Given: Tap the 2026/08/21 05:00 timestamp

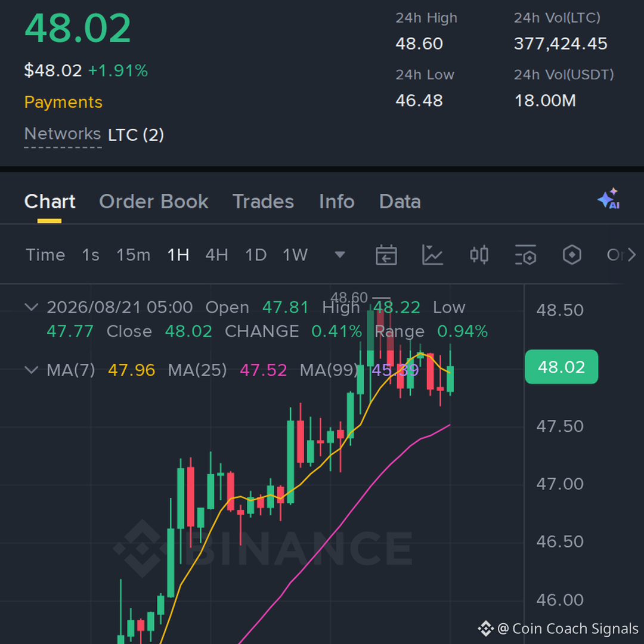Looking at the screenshot, I should click(119, 307).
